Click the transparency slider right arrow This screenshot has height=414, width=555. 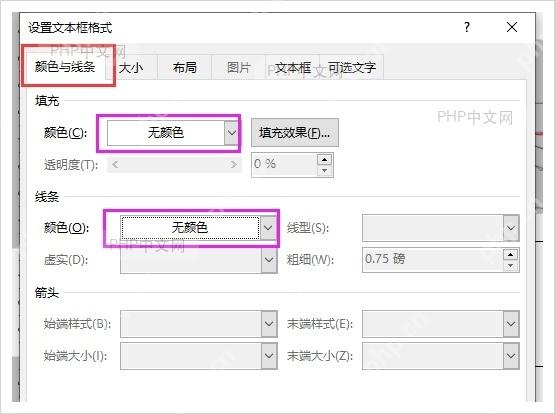tap(233, 165)
